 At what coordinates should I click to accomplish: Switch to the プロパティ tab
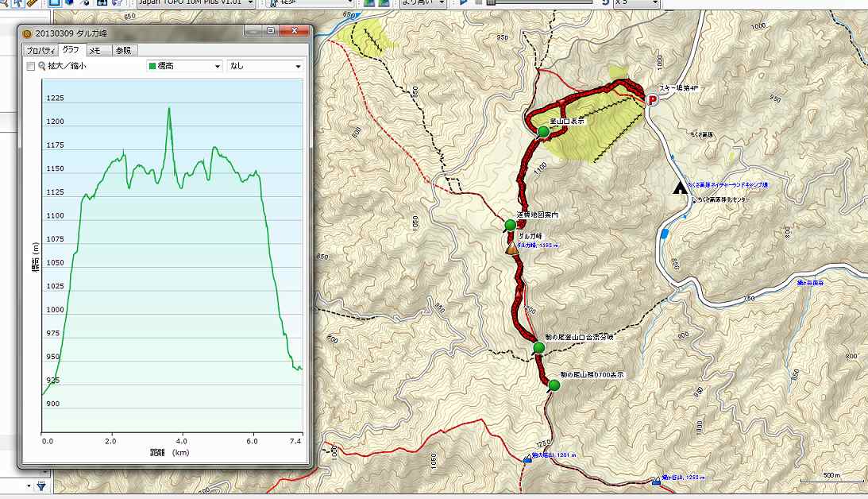tap(41, 50)
